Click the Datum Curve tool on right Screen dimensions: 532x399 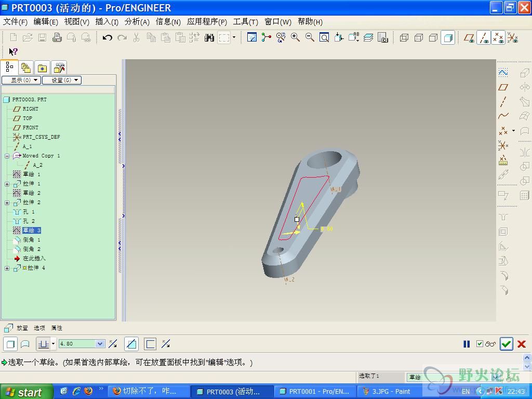click(503, 116)
